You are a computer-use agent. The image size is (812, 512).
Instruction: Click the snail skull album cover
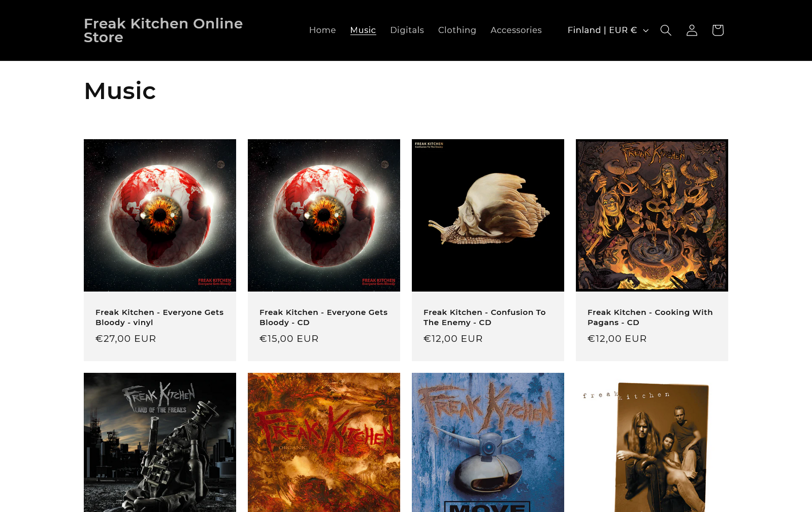(488, 215)
